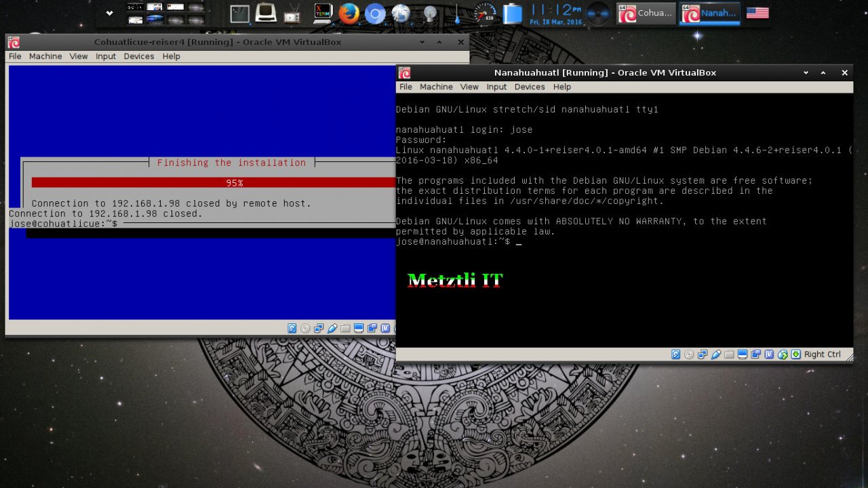Open Machine menu in Nanahuahuatl window
The width and height of the screenshot is (868, 488).
436,87
